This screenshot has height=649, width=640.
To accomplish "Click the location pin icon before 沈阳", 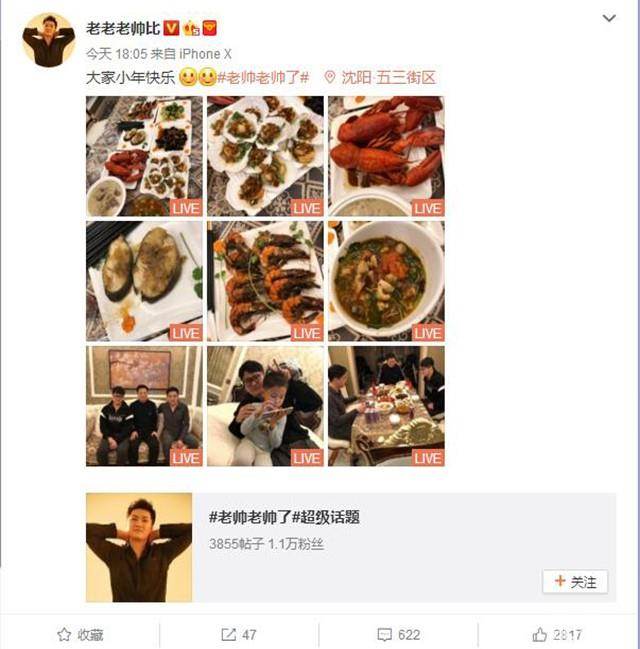I will [330, 77].
